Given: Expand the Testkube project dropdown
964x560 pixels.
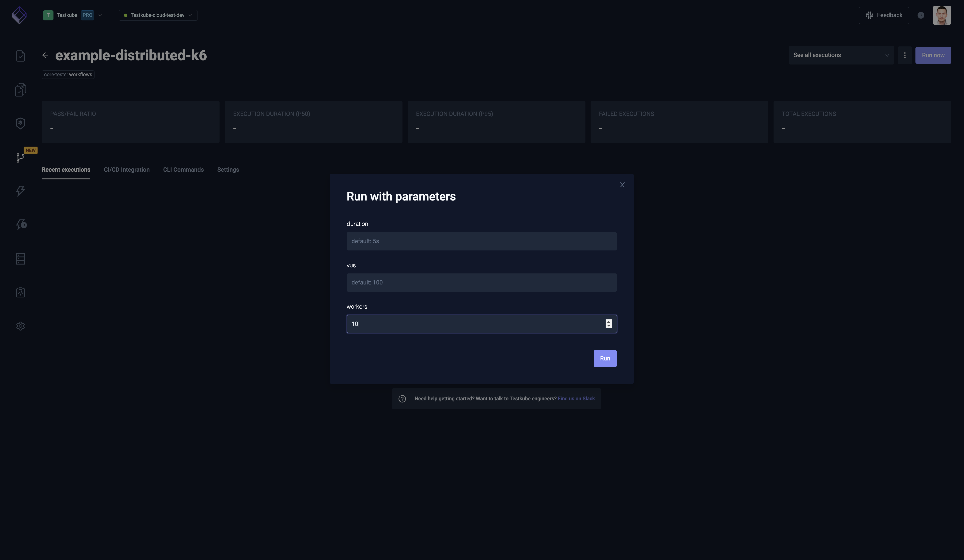Looking at the screenshot, I should 99,15.
